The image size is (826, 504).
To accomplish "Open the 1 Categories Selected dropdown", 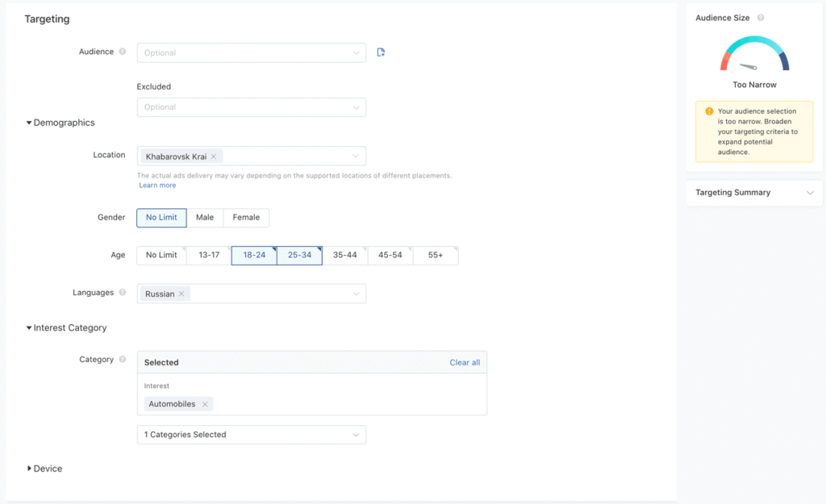I will (251, 435).
